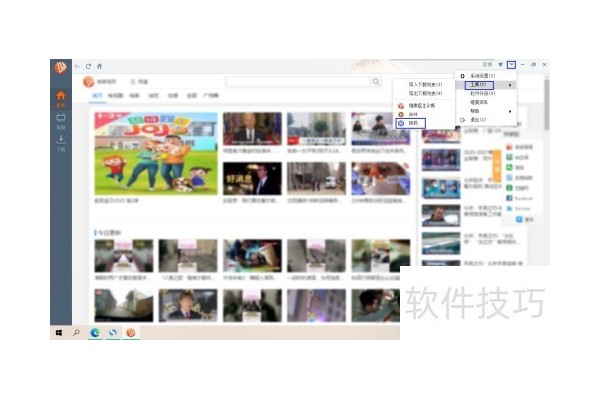
Task: Open the JOJO cartoon featured thumbnail
Action: (x=156, y=153)
